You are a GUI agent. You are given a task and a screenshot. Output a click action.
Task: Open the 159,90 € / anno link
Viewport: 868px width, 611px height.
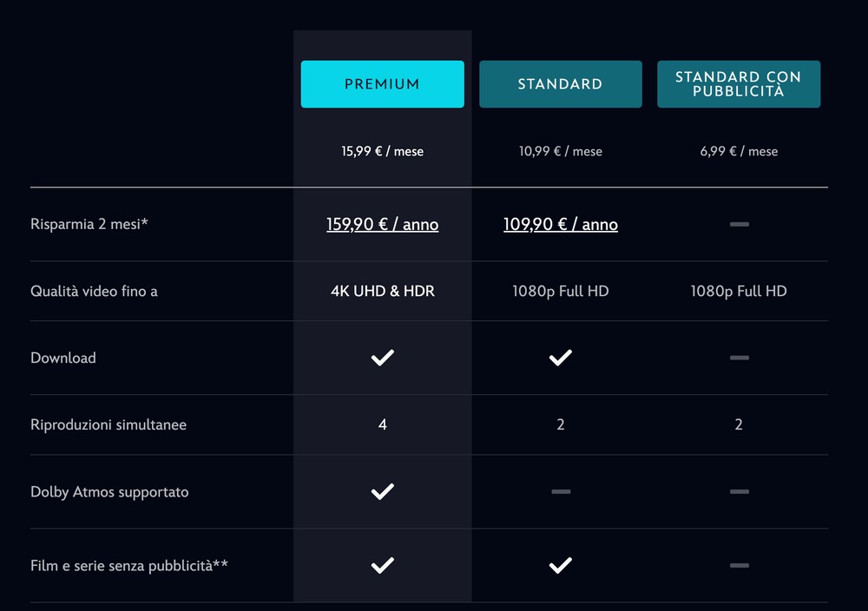coord(382,225)
